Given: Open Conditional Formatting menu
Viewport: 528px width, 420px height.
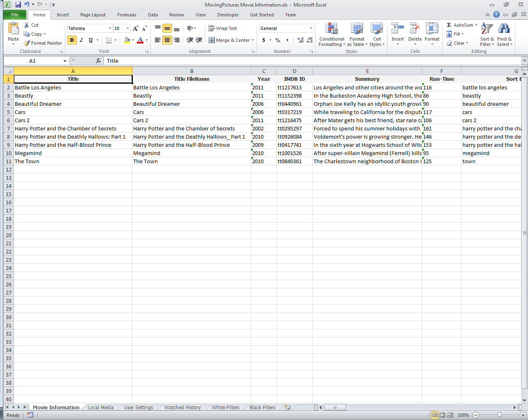Looking at the screenshot, I should [x=332, y=34].
